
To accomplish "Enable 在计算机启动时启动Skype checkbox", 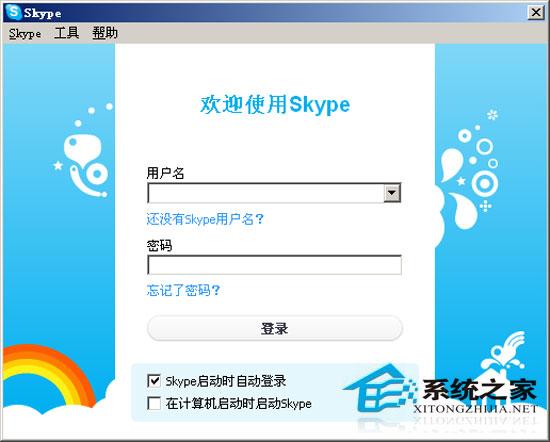I will pyautogui.click(x=154, y=403).
